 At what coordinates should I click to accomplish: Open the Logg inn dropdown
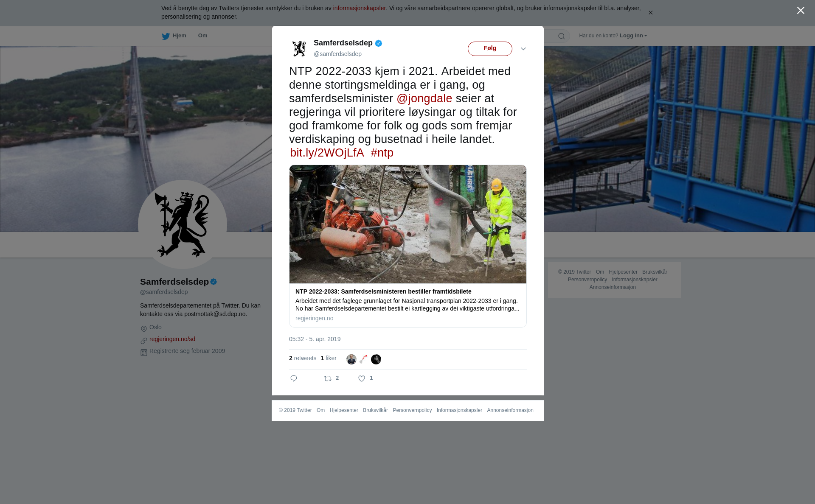pyautogui.click(x=633, y=36)
